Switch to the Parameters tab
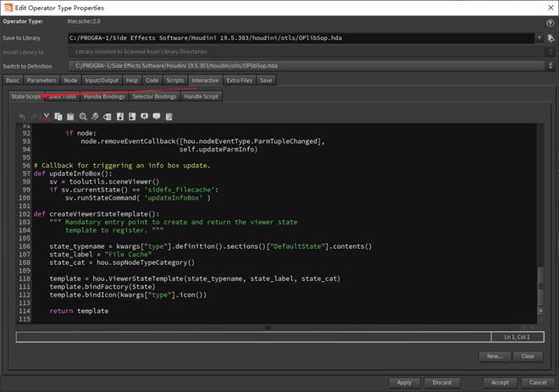559x392 pixels. (42, 80)
